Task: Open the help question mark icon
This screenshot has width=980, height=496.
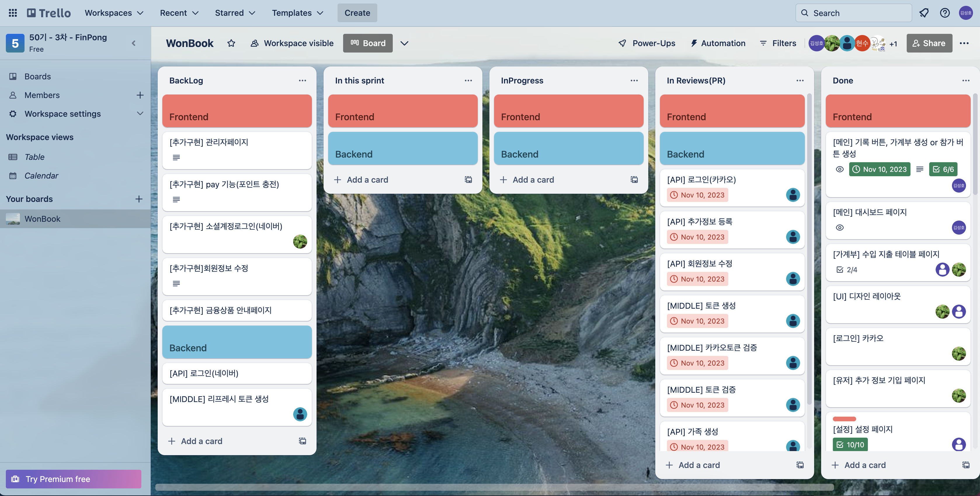Action: pyautogui.click(x=945, y=13)
